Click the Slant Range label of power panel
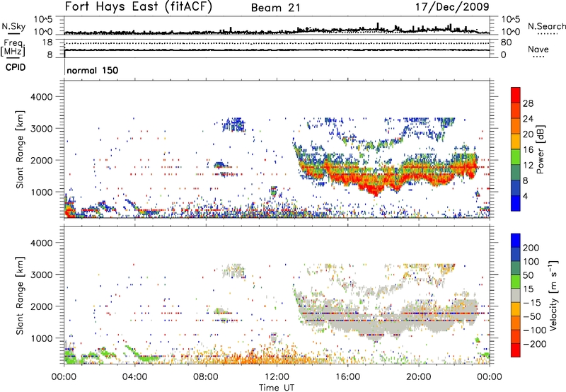Image resolution: width=566 pixels, height=392 pixels. click(20, 149)
